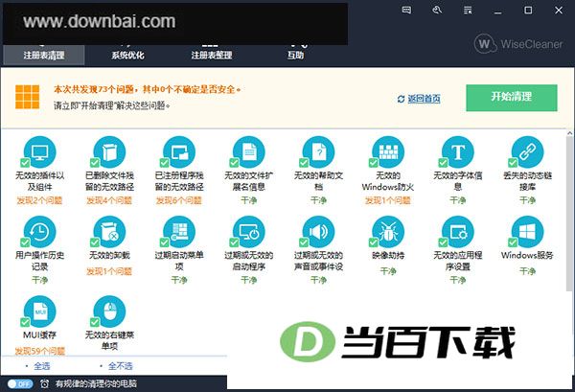Viewport: 575px width, 392px height.
Task: Uncheck the 无效的右键菜单项 checkbox
Action: coord(95,322)
